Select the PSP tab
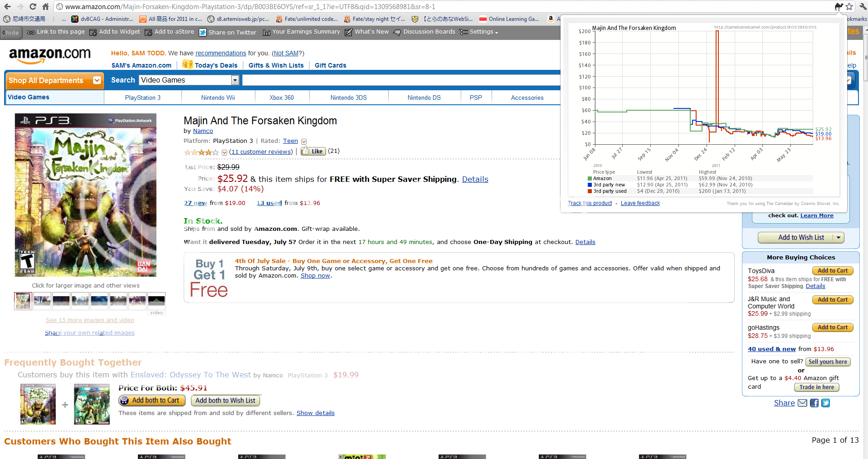868x459 pixels. tap(476, 98)
